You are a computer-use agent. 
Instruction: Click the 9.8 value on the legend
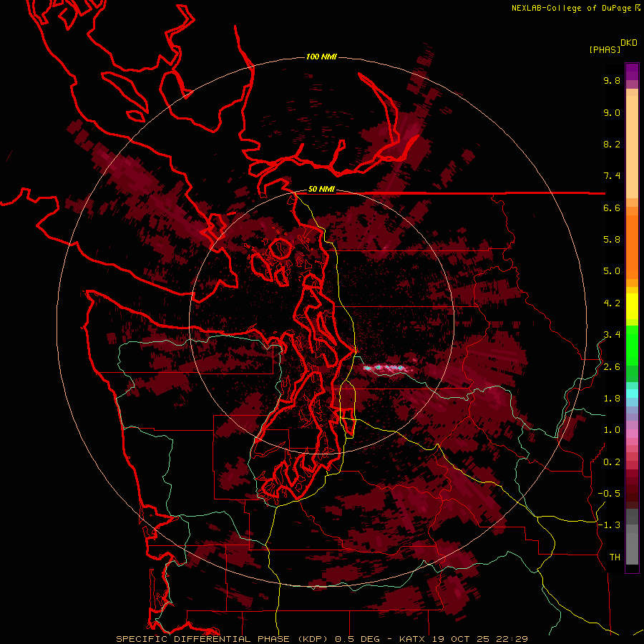[x=612, y=80]
